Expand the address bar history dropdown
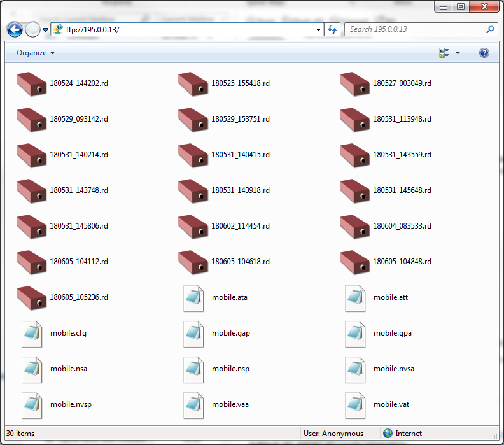The width and height of the screenshot is (504, 445). pos(318,30)
